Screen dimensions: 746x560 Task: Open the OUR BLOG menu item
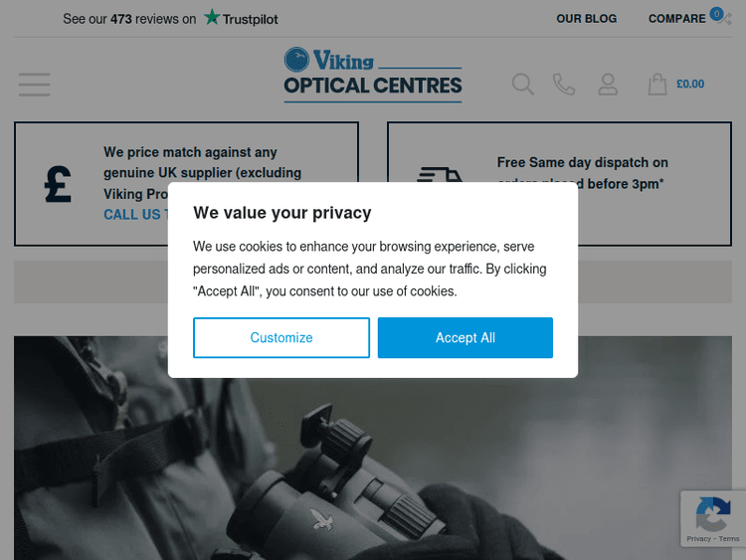pyautogui.click(x=586, y=19)
